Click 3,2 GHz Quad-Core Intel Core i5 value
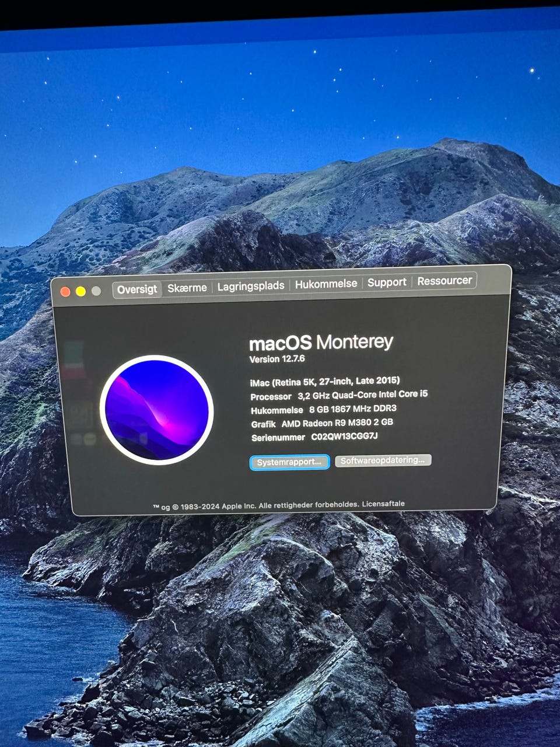This screenshot has width=560, height=747. point(362,395)
